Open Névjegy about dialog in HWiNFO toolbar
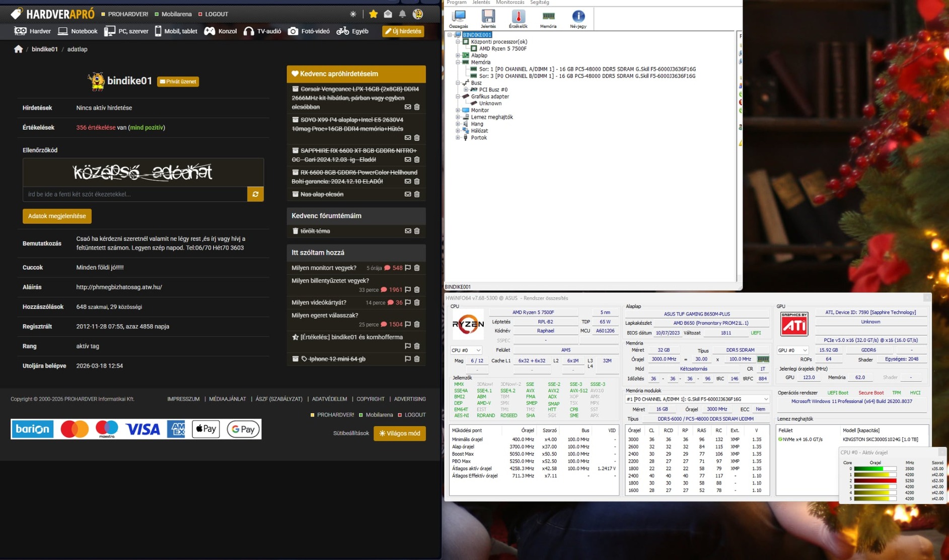 click(578, 19)
